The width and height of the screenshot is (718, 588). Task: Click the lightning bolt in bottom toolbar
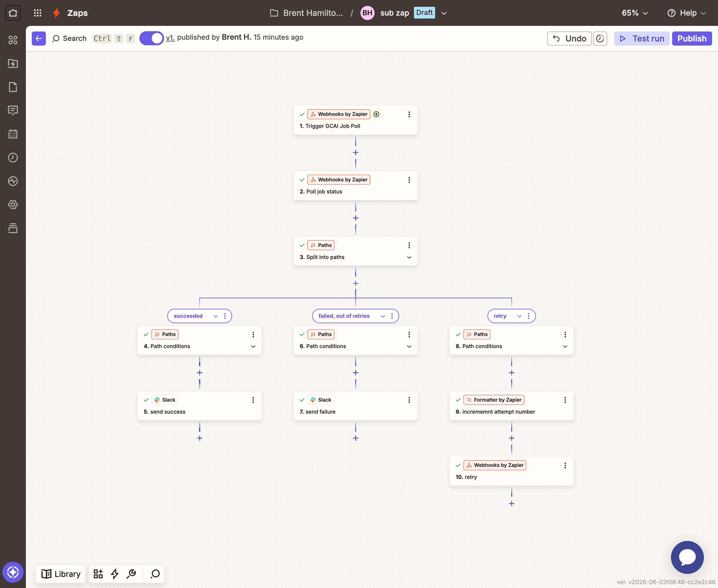click(x=115, y=574)
